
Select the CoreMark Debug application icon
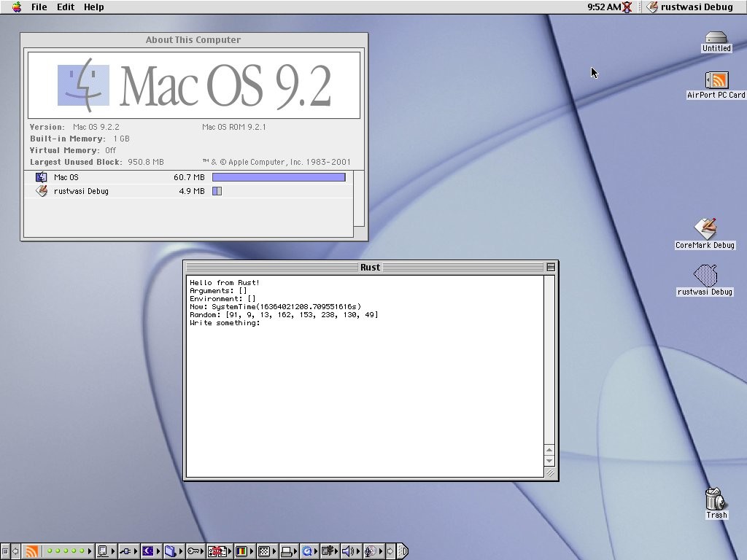(x=705, y=230)
